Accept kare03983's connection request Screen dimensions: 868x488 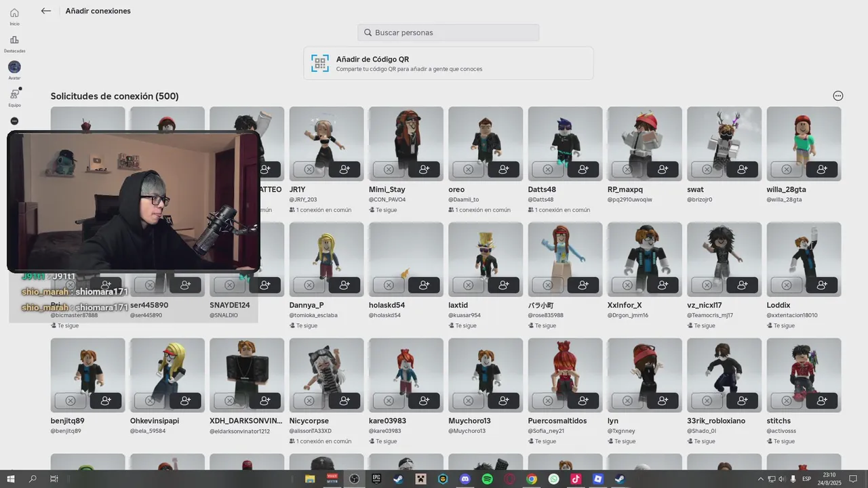pyautogui.click(x=424, y=401)
